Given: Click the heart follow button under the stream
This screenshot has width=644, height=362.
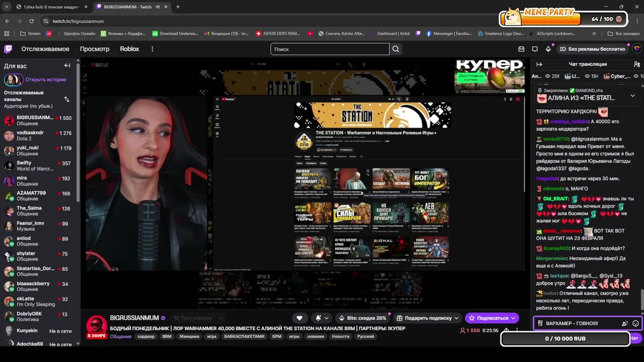Looking at the screenshot, I should pyautogui.click(x=299, y=318).
